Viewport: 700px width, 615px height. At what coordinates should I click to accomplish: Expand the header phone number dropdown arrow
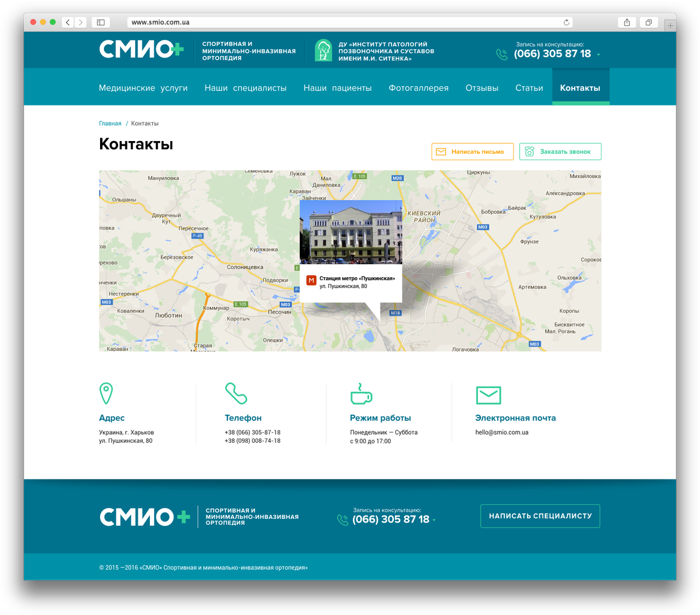[x=599, y=55]
